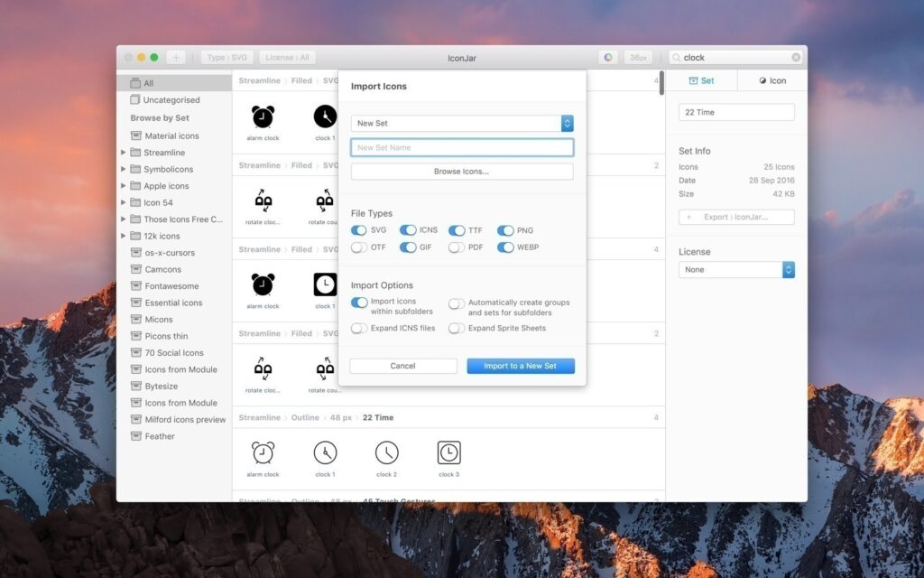
Task: Toggle SVG file type switch
Action: coord(359,230)
